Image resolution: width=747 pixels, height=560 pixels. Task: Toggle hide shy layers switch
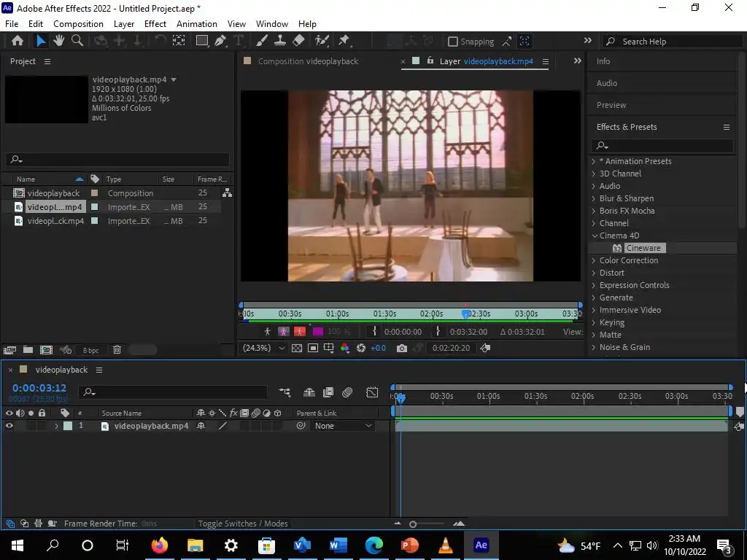click(x=309, y=392)
